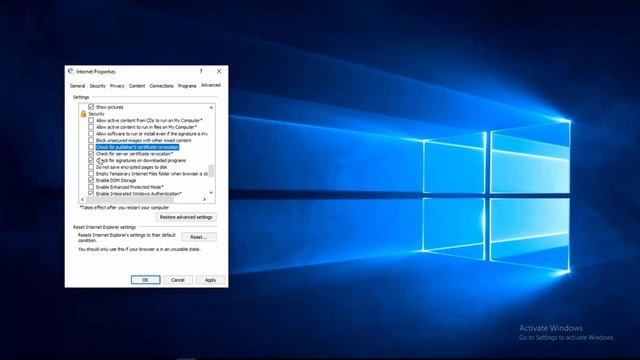Switch to the General tab
640x360 pixels.
pos(78,86)
